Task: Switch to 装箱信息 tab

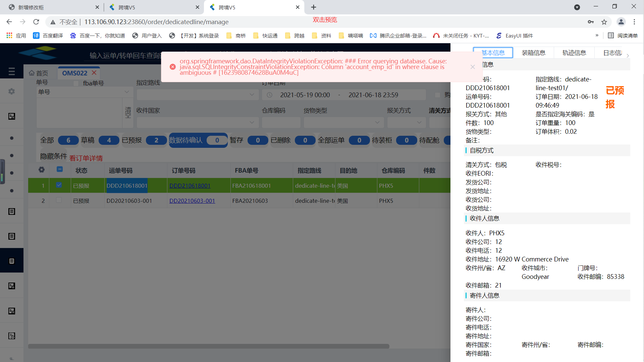Action: [x=533, y=53]
